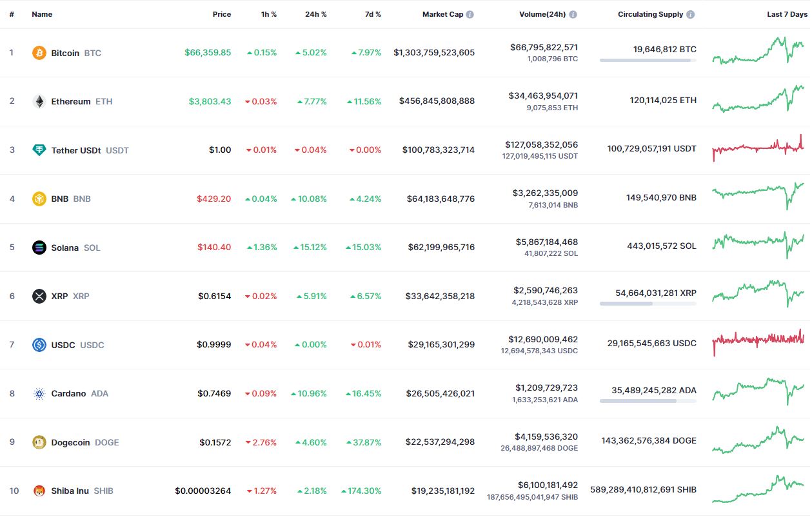The height and width of the screenshot is (517, 812).
Task: Click the Shiba Inu logo icon
Action: 39,491
